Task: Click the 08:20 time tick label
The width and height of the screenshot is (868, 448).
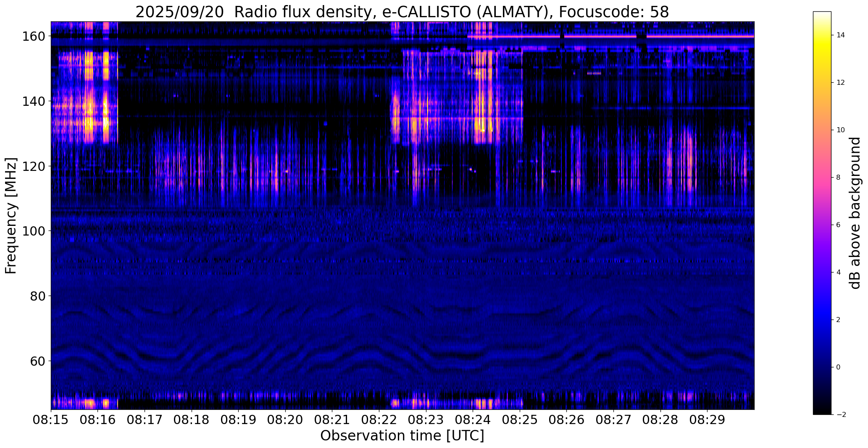Action: [x=285, y=420]
